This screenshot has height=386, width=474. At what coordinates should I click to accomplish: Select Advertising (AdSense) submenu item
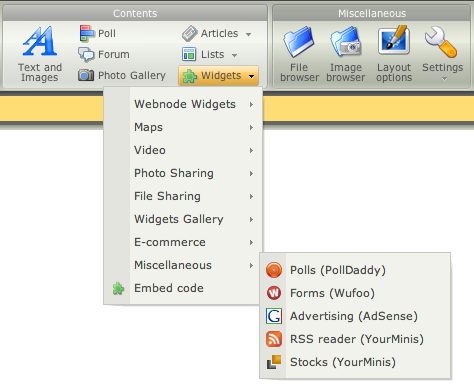pyautogui.click(x=355, y=316)
